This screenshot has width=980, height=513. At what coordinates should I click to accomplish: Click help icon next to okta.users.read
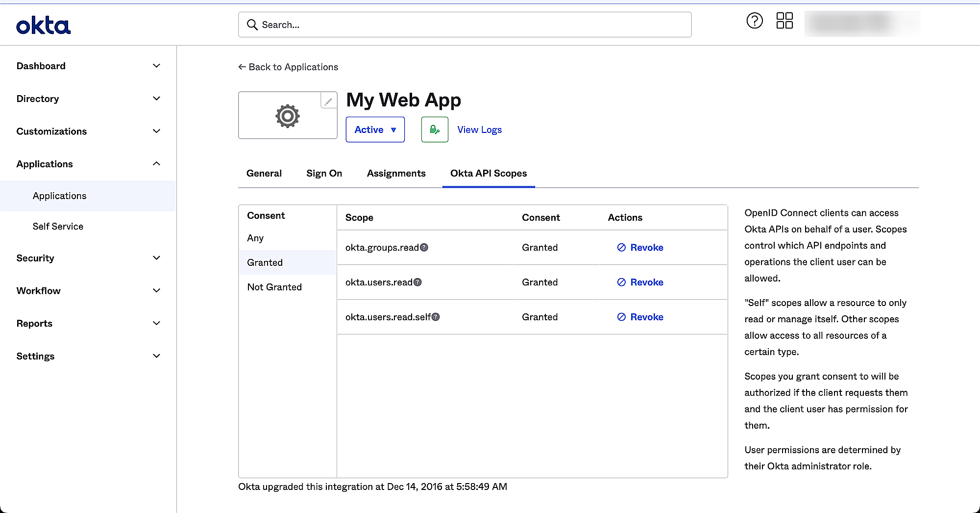click(417, 282)
